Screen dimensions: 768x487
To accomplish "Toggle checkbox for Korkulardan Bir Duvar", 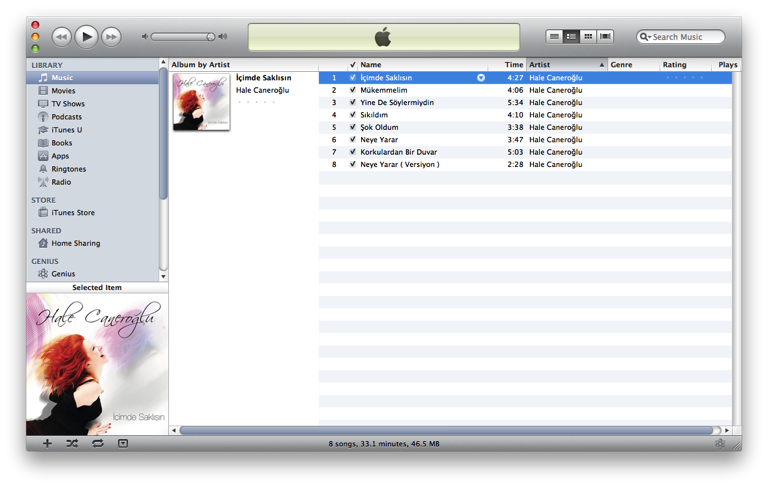I will click(353, 152).
